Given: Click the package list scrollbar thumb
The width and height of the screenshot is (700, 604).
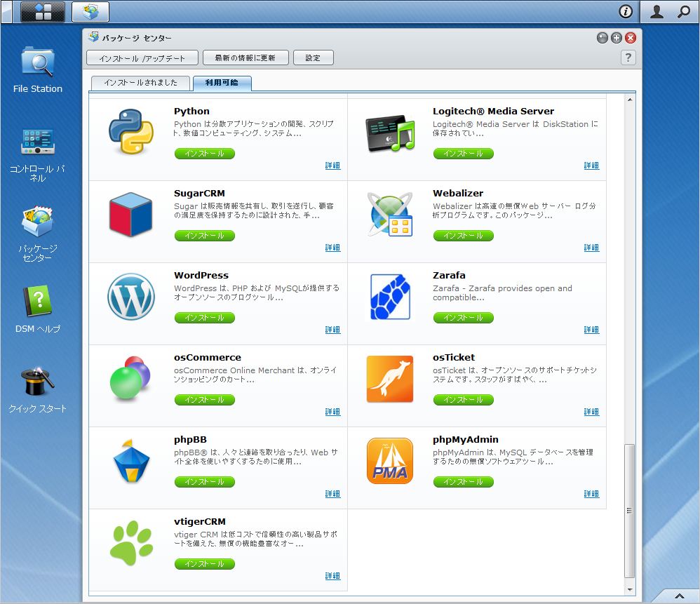Looking at the screenshot, I should coord(629,511).
